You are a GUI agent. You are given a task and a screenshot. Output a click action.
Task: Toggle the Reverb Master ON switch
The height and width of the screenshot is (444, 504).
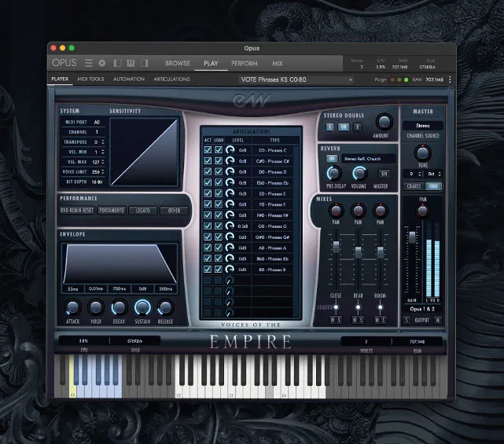point(384,174)
